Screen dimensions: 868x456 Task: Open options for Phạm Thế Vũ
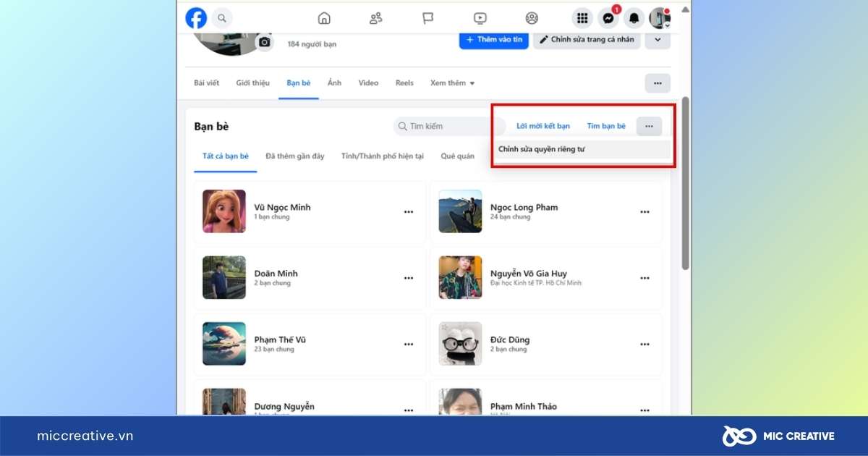pyautogui.click(x=409, y=345)
